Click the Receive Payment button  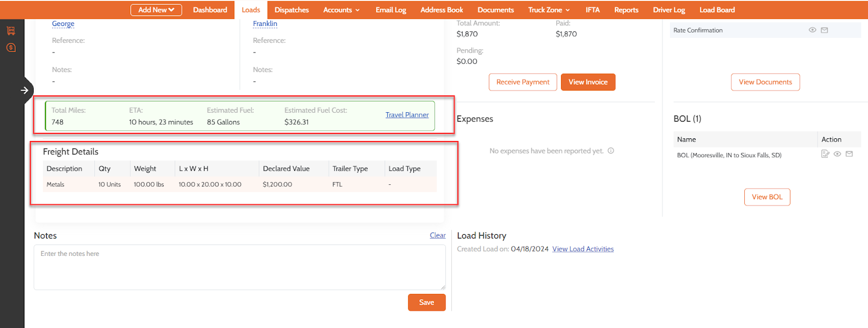pyautogui.click(x=523, y=82)
